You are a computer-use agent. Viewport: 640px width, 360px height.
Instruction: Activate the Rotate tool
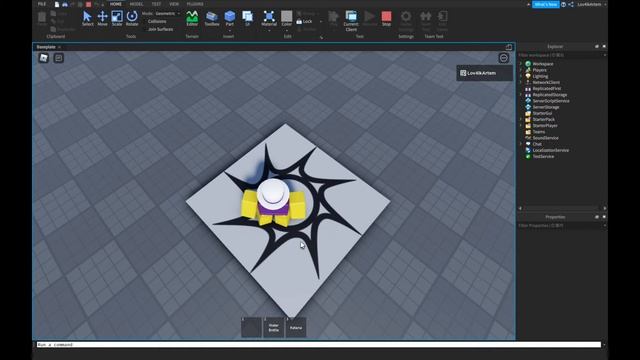[x=132, y=18]
